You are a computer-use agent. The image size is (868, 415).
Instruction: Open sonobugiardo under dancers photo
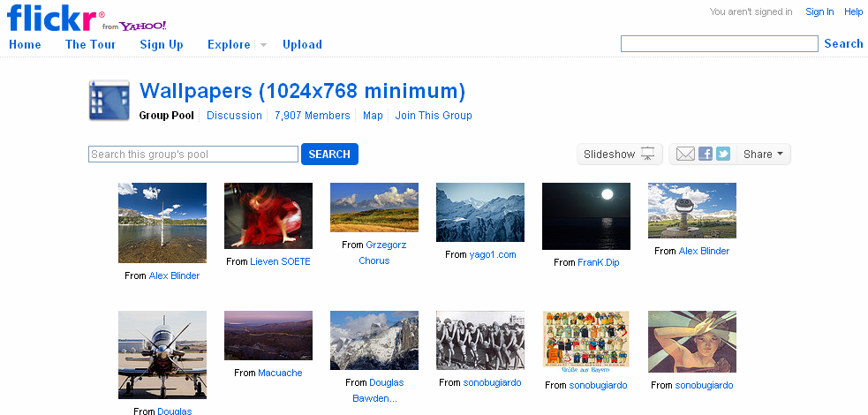[492, 382]
